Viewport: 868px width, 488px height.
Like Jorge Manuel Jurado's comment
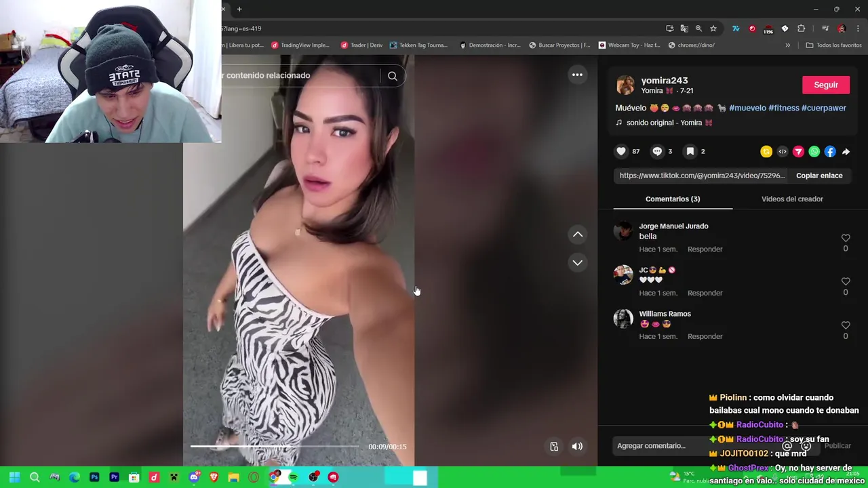[846, 238]
